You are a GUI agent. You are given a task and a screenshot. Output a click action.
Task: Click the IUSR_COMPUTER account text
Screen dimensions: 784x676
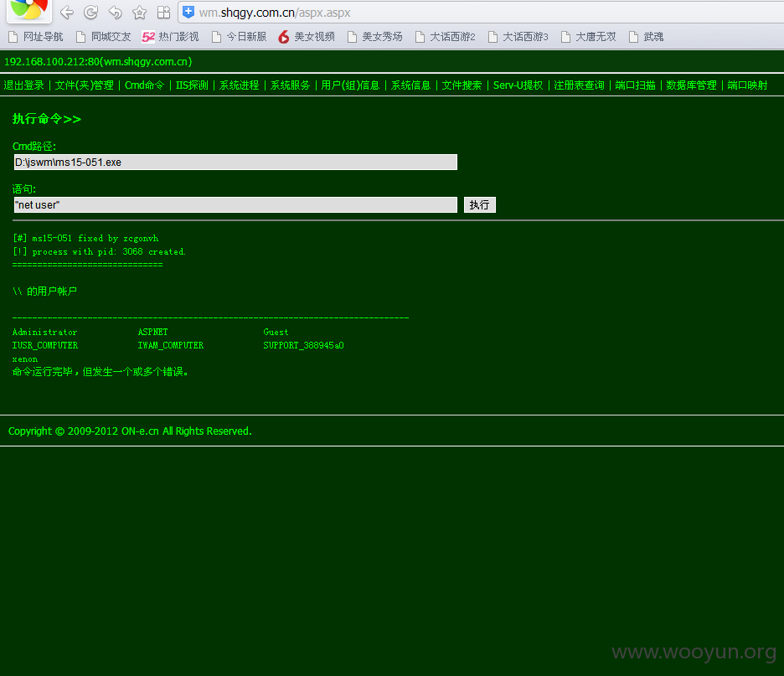pyautogui.click(x=45, y=345)
